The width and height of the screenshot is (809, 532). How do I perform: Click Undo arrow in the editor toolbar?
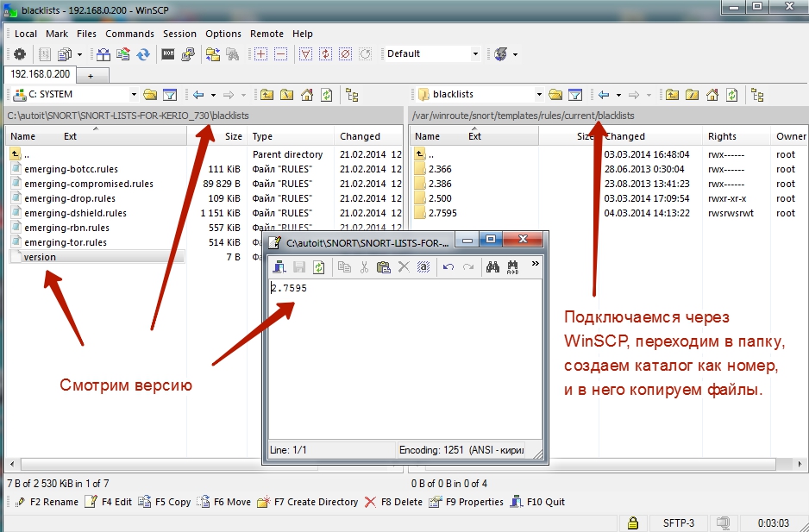pos(448,267)
